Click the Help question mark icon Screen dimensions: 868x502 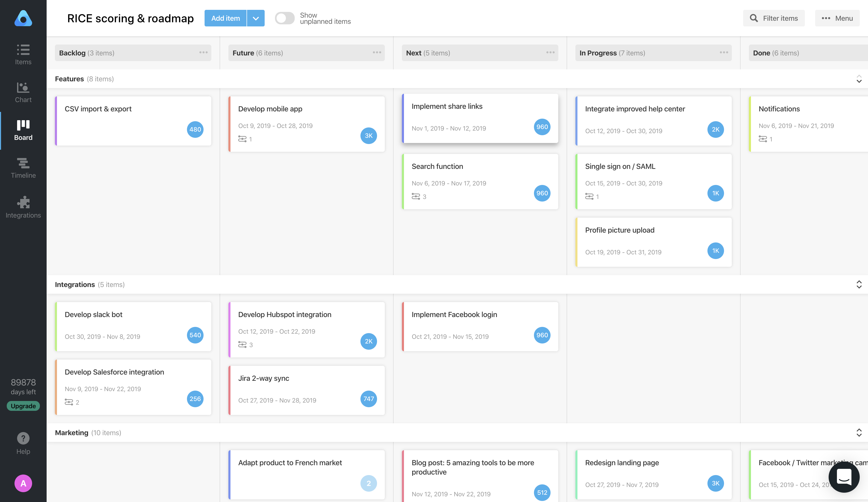[x=23, y=438]
